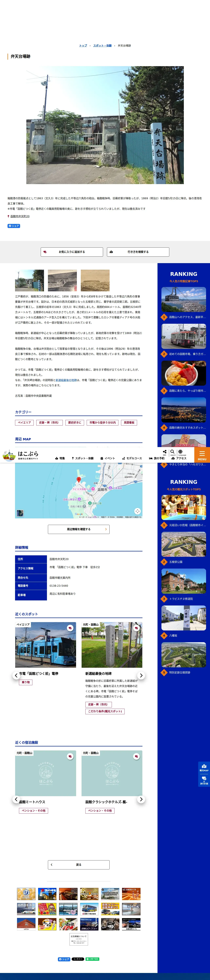Select the こだわり条件(観光スポット) tag

(105, 711)
